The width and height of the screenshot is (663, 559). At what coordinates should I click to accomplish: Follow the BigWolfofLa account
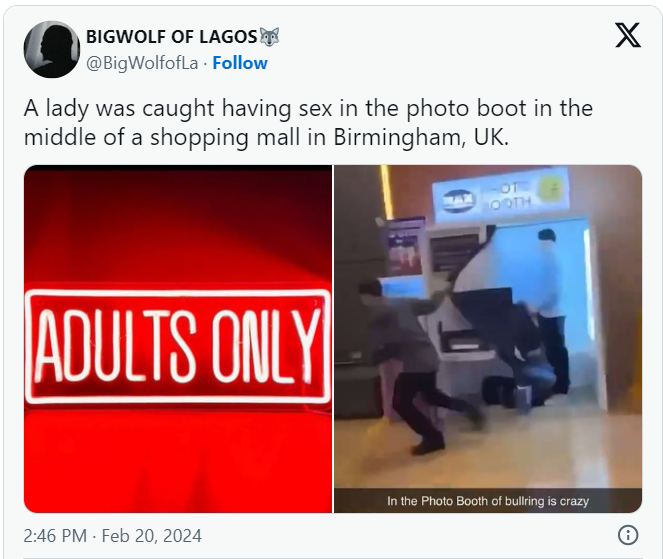click(240, 63)
